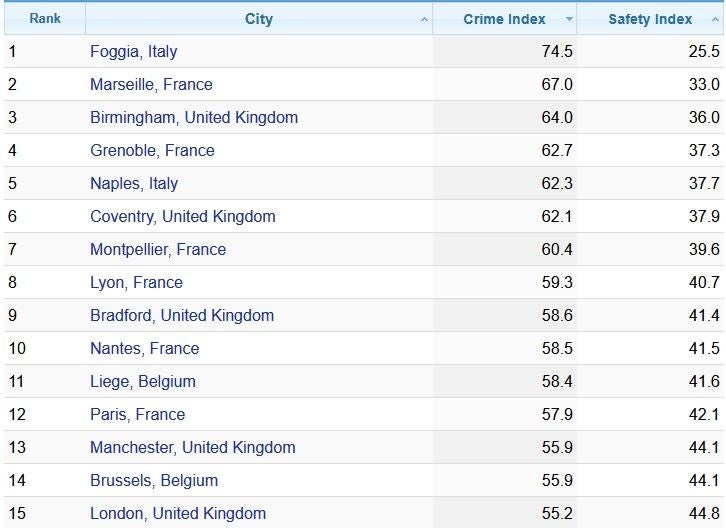Click rank number 15 in London row

(x=17, y=514)
